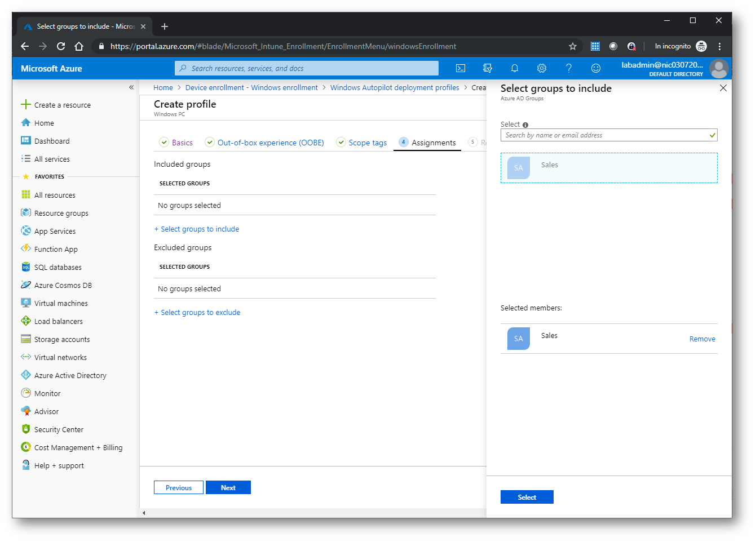
Task: Click the Azure search resources box
Action: (307, 68)
